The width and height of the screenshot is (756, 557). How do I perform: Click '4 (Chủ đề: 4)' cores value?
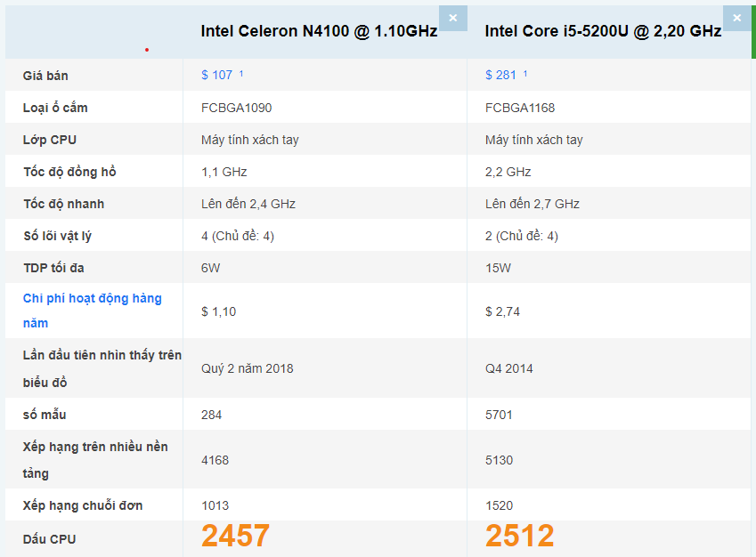tap(237, 236)
